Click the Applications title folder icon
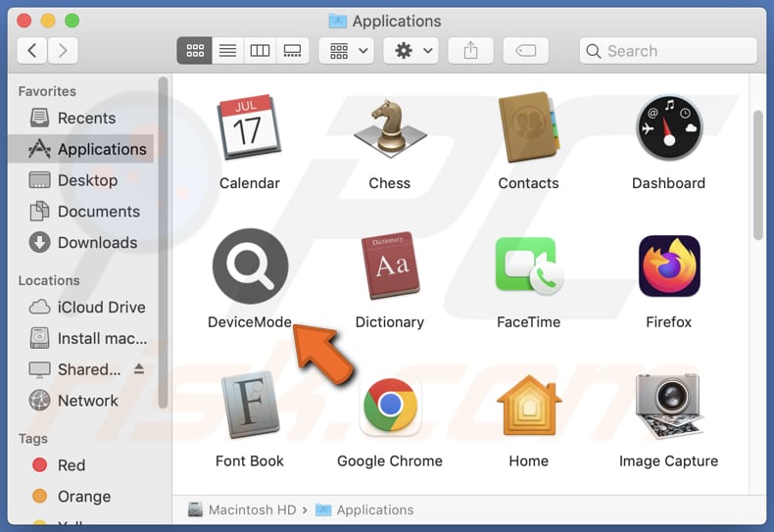This screenshot has height=532, width=774. point(338,21)
